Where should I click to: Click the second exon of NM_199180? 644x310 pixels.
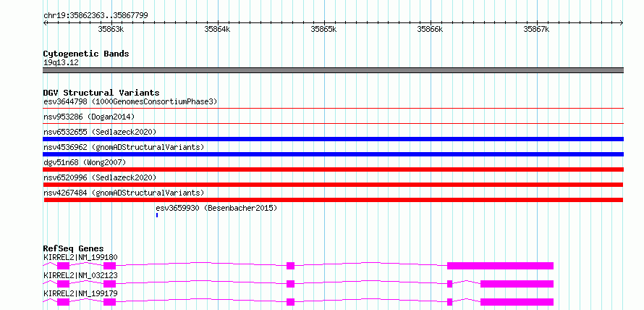click(110, 266)
